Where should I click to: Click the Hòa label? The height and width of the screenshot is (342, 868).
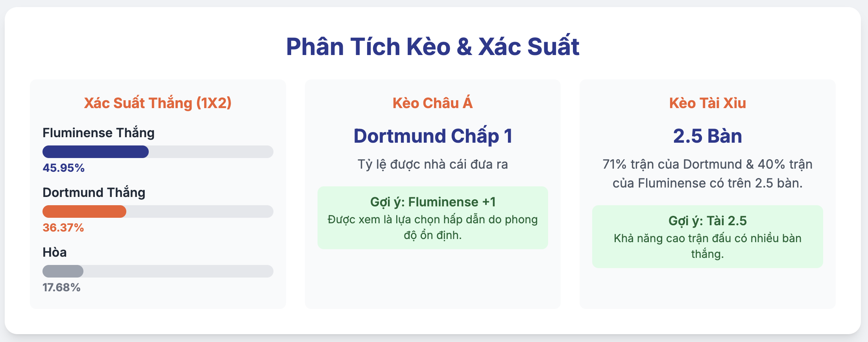pos(55,252)
